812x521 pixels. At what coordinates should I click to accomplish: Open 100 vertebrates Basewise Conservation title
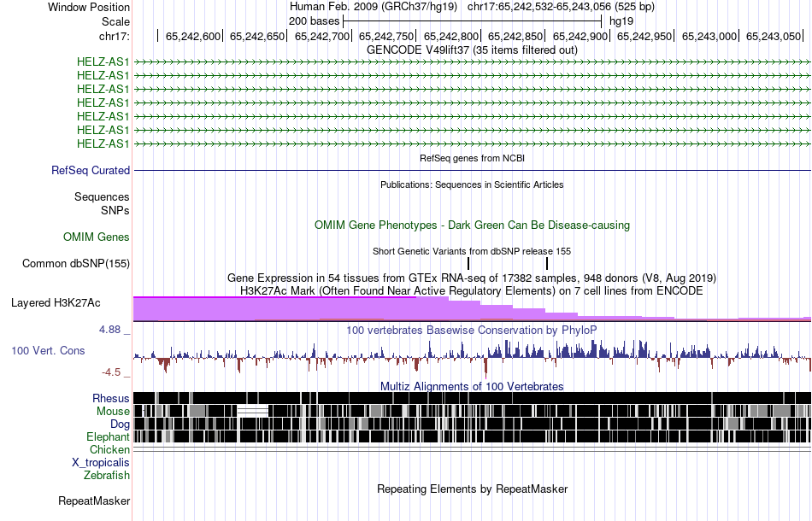click(x=472, y=330)
